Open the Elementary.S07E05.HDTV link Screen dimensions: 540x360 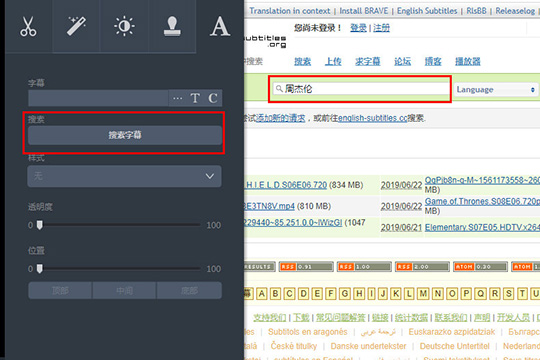[482, 227]
